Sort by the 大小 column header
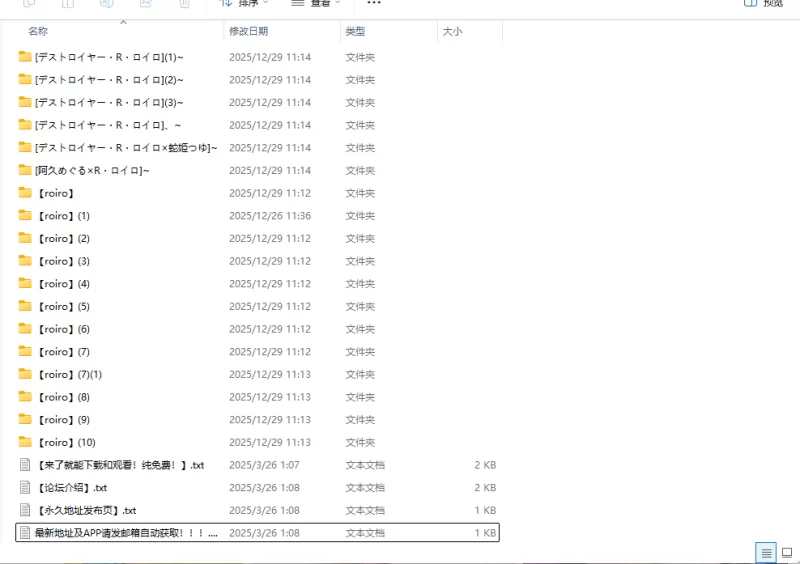 click(x=452, y=31)
